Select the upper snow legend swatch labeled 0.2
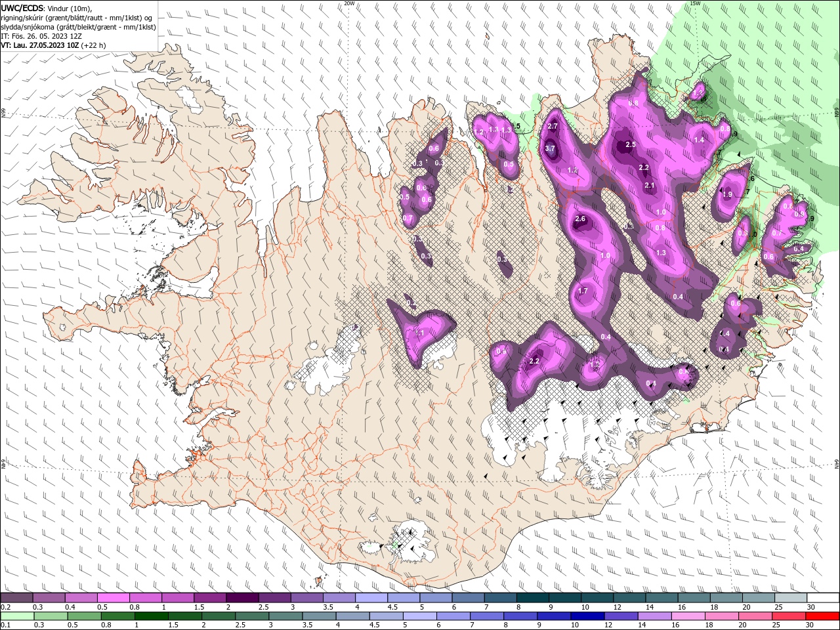The height and width of the screenshot is (630, 840). point(16,597)
